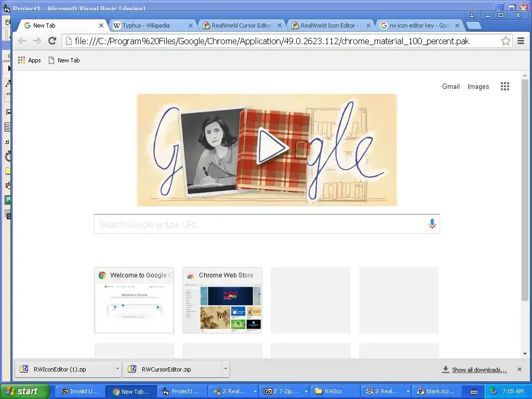Viewport: 532px width, 399px height.
Task: Click the 7:05 AM system clock
Action: [x=513, y=391]
